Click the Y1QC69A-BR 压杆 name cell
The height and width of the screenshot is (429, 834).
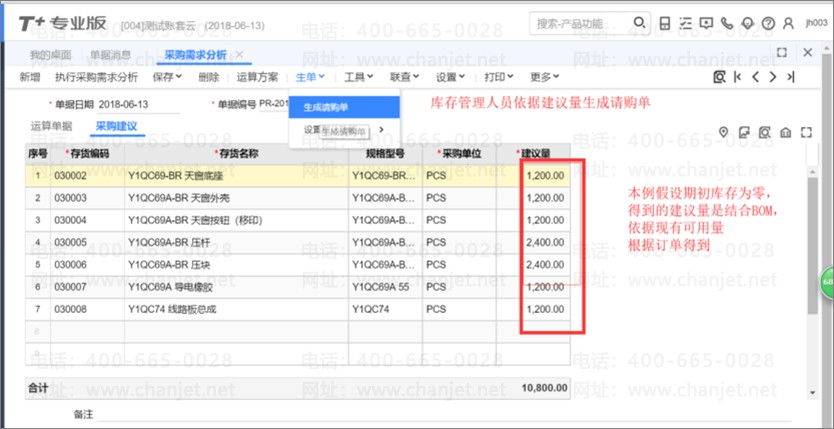click(236, 242)
